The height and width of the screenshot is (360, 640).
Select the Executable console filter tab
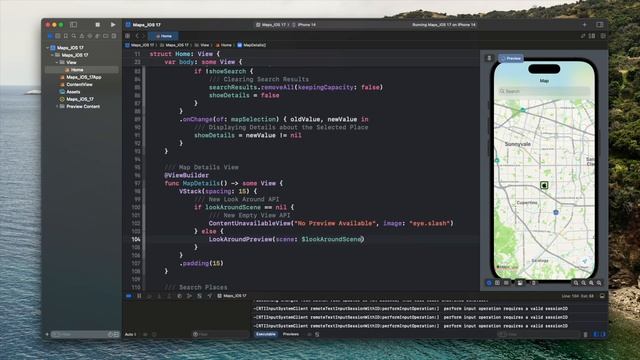266,334
